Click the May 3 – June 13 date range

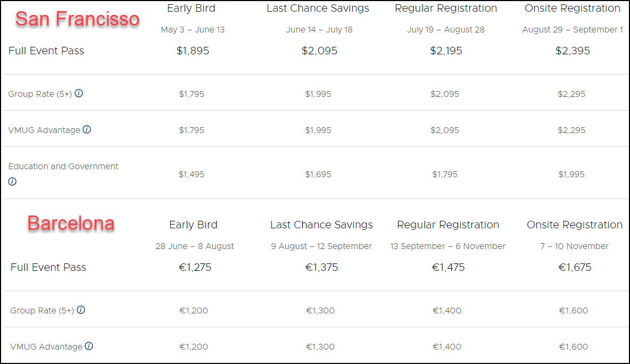(x=193, y=30)
